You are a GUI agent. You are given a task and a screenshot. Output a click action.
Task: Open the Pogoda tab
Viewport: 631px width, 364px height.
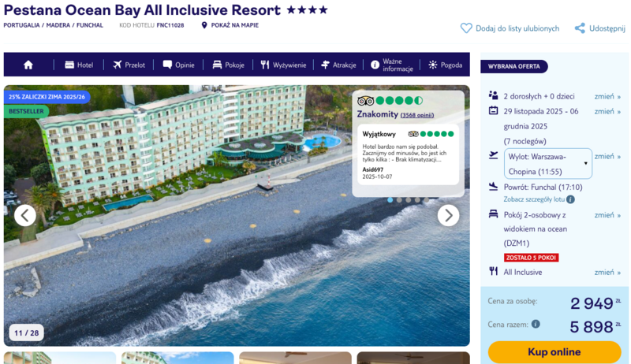445,65
